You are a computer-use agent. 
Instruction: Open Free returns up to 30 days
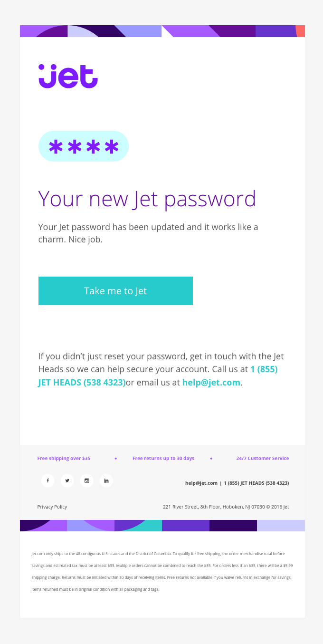point(163,459)
